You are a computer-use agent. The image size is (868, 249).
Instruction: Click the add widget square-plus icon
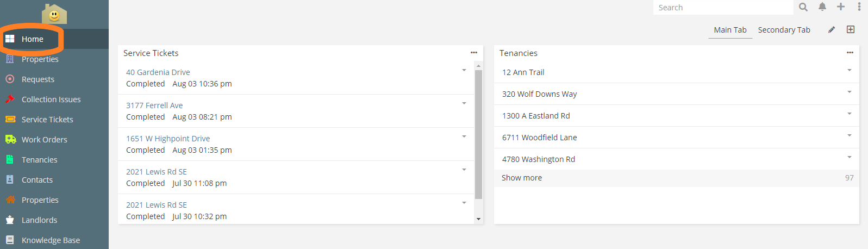click(851, 30)
